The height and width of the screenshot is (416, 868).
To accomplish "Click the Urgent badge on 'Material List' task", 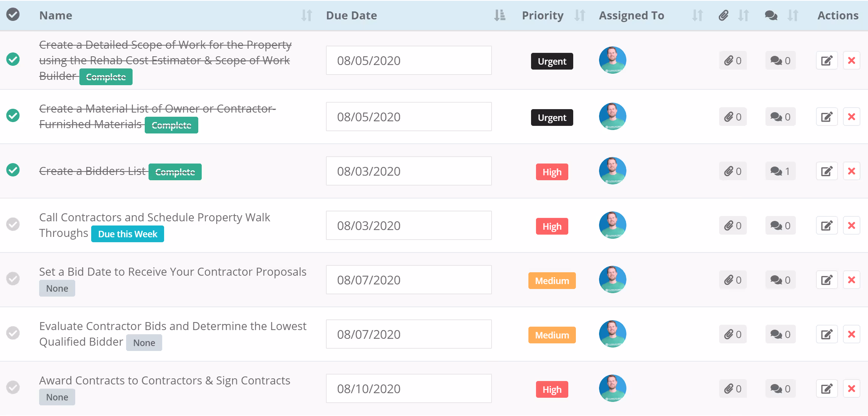I will point(552,117).
